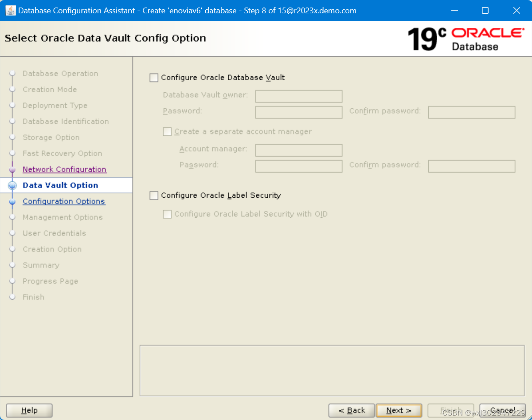Click the Configuration Options step bullet icon

(x=12, y=202)
